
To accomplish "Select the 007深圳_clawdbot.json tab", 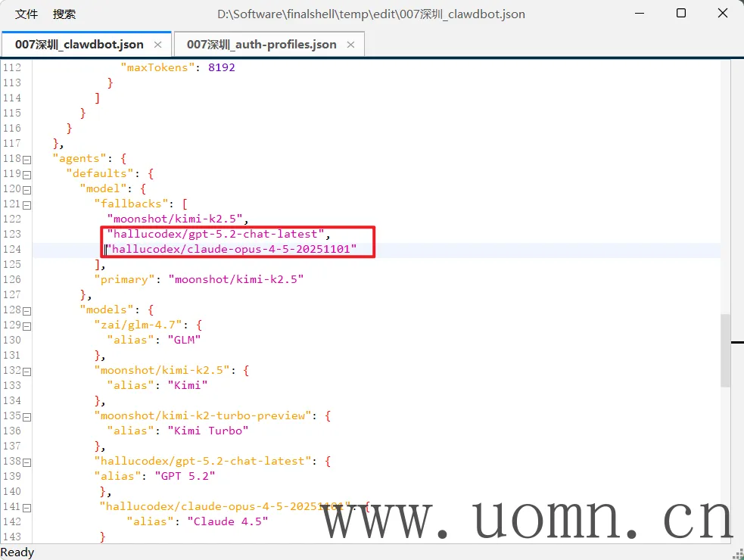I will point(79,44).
